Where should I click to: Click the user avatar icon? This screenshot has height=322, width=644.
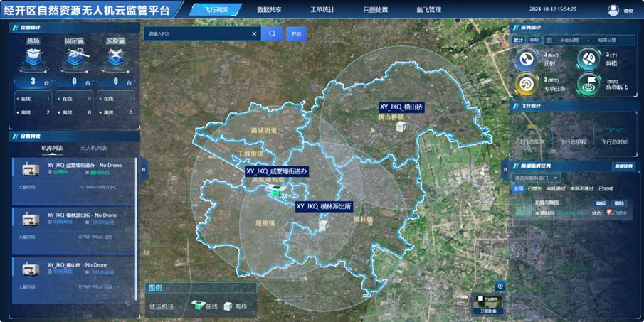pyautogui.click(x=613, y=10)
